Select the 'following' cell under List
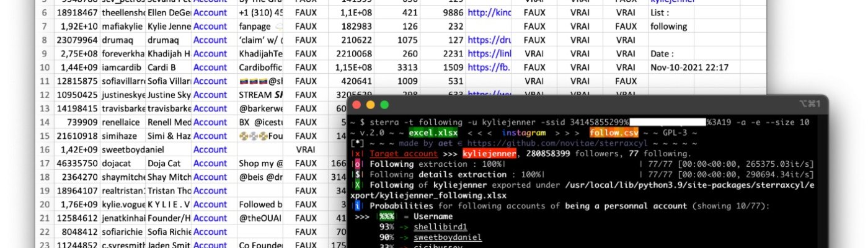This screenshot has width=868, height=248. click(671, 26)
